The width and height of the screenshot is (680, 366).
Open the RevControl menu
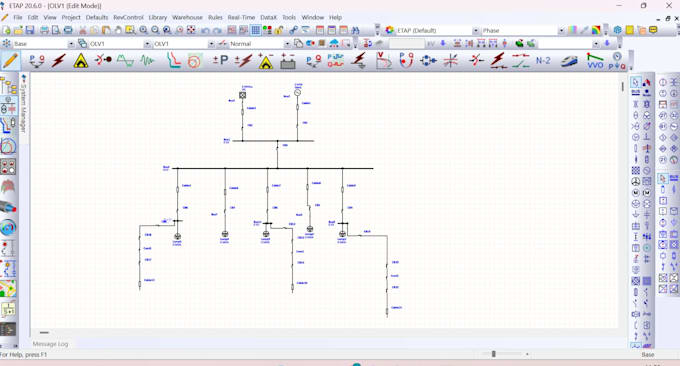128,17
